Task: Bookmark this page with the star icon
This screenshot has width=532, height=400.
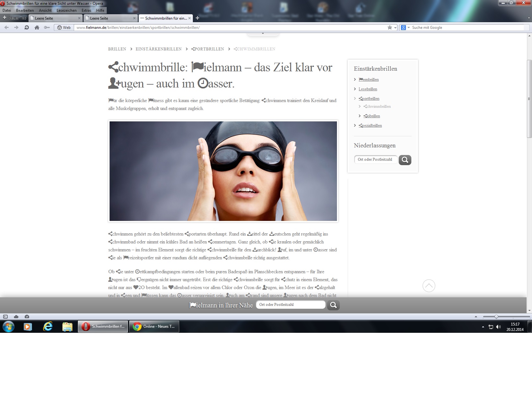Action: (x=390, y=28)
